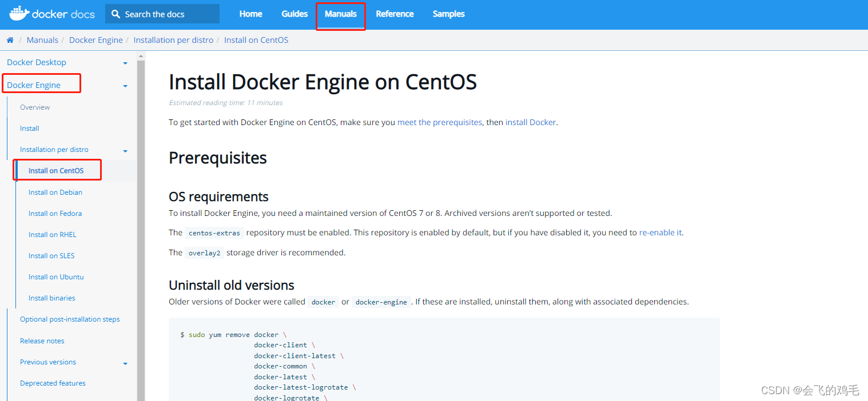Click the overlay2 code label
The height and width of the screenshot is (401, 868).
204,253
